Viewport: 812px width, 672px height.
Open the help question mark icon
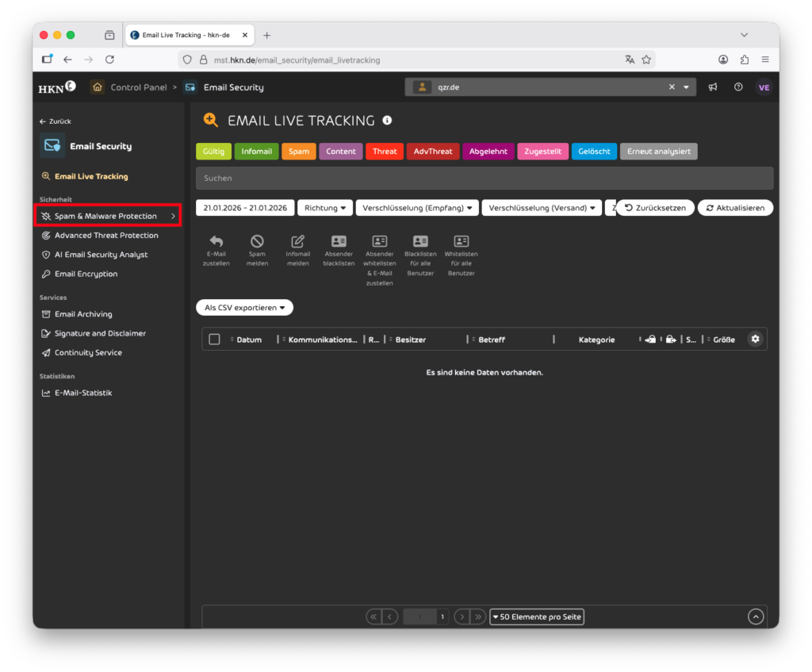pos(738,87)
